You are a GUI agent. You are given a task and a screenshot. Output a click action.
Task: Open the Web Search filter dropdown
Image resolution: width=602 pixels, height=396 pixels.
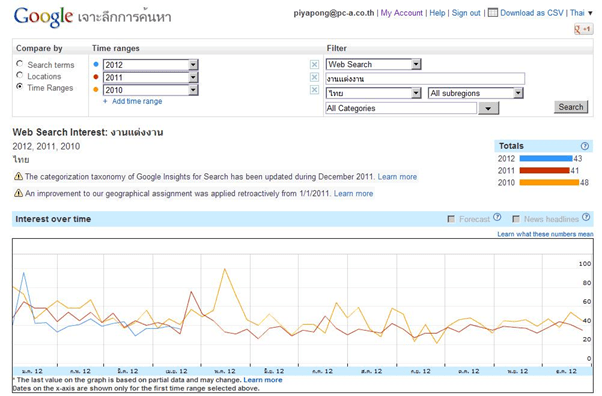point(374,64)
